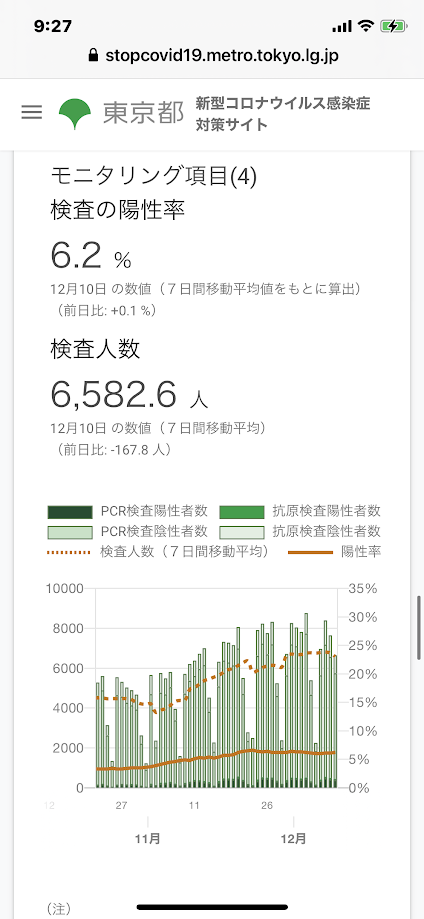
Task: Click the page scrollbar on right edge
Action: [419, 628]
